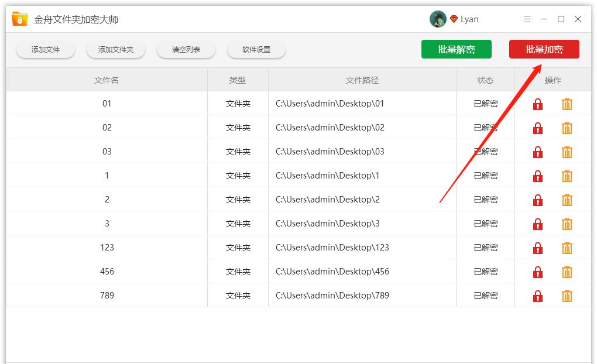Click 清空列表 to clear the list
Screen dimensions: 597x364
tap(186, 50)
